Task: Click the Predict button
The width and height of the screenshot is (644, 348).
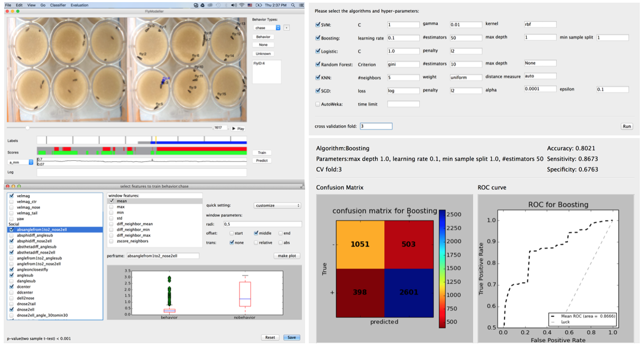Action: [x=262, y=161]
